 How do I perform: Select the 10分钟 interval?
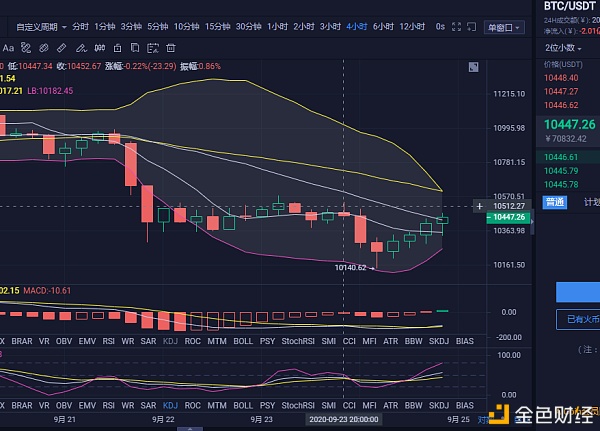coord(186,27)
